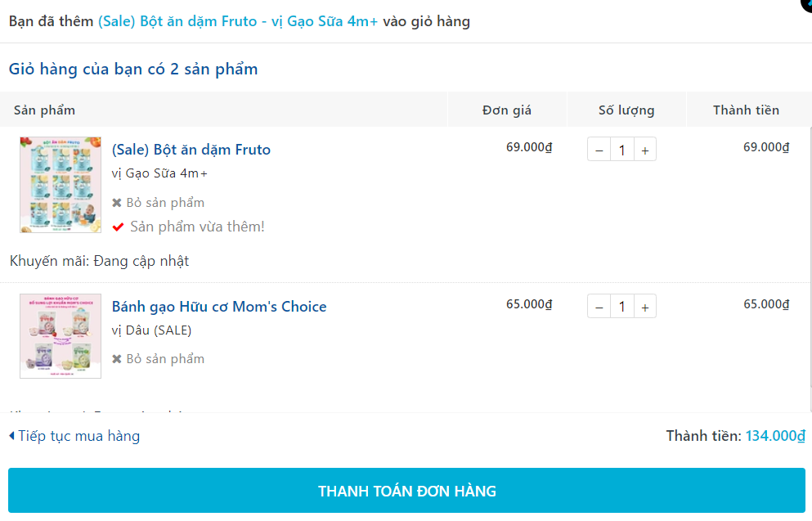This screenshot has width=812, height=521.
Task: Decrease Bột ăn dặm Fruto quantity with minus
Action: click(x=599, y=150)
